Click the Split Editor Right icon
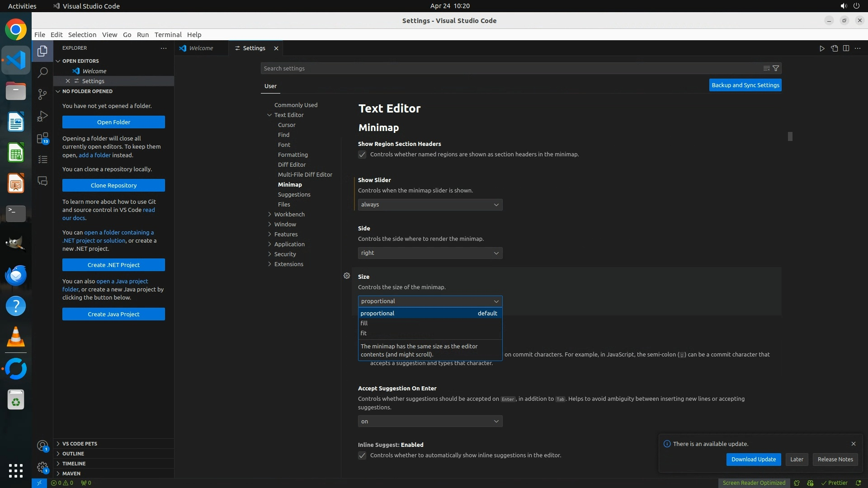 [x=846, y=48]
